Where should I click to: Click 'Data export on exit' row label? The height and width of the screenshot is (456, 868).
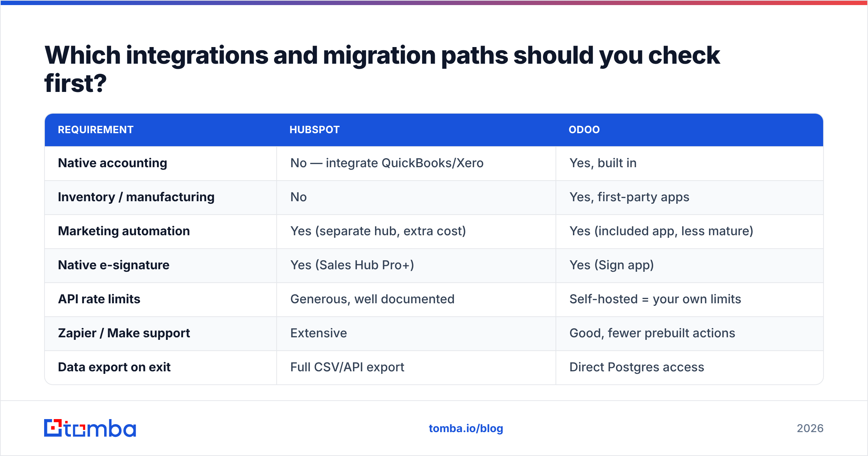pyautogui.click(x=114, y=367)
